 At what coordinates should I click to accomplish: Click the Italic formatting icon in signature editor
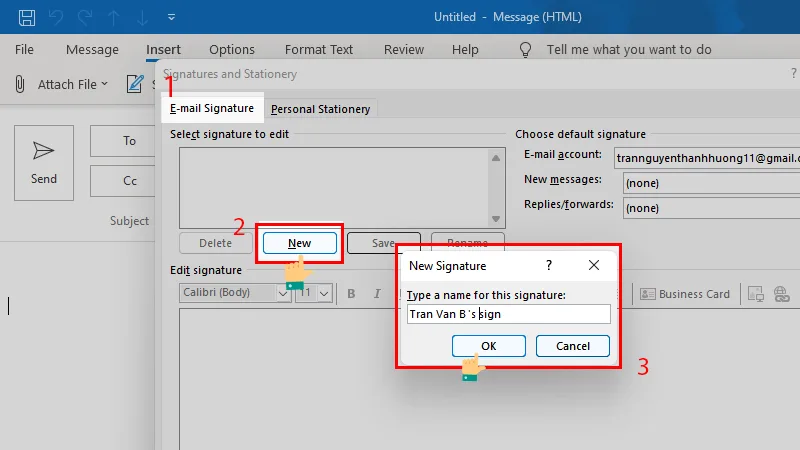[x=377, y=294]
